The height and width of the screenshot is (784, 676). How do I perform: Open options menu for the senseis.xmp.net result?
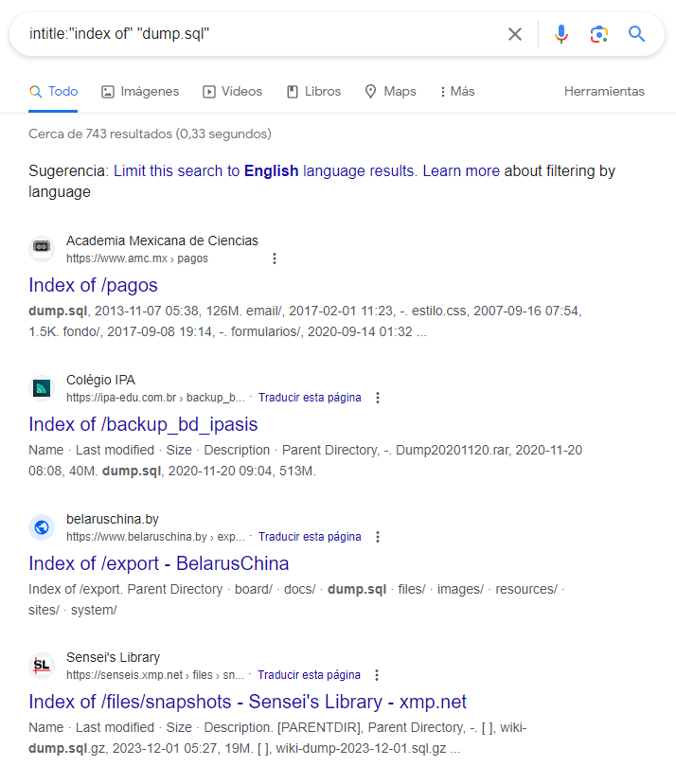coord(377,675)
